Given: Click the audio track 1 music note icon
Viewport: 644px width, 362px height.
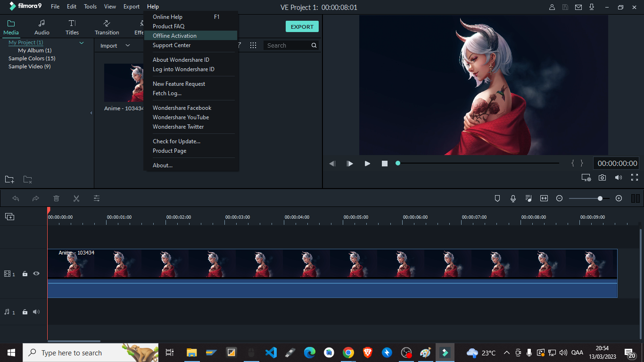Looking at the screenshot, I should click(7, 312).
